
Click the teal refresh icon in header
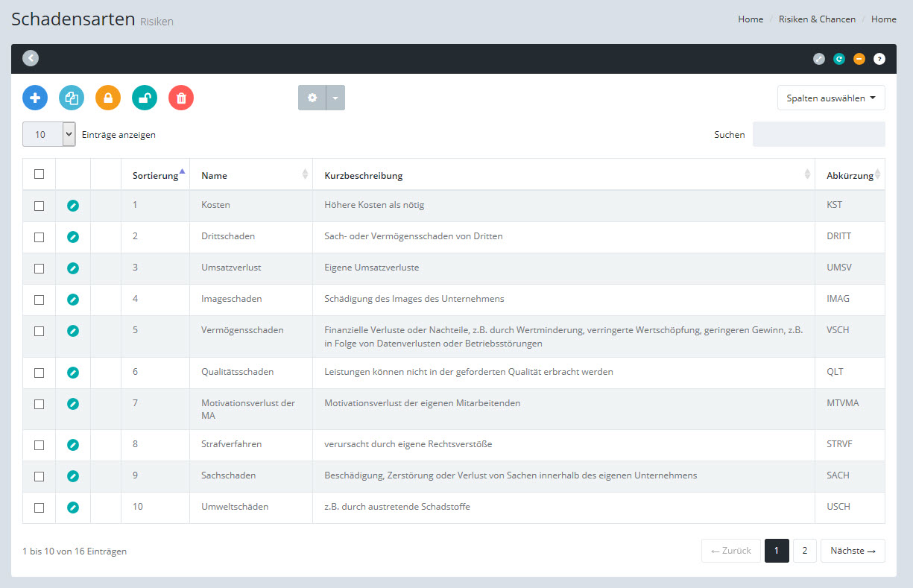coord(839,59)
